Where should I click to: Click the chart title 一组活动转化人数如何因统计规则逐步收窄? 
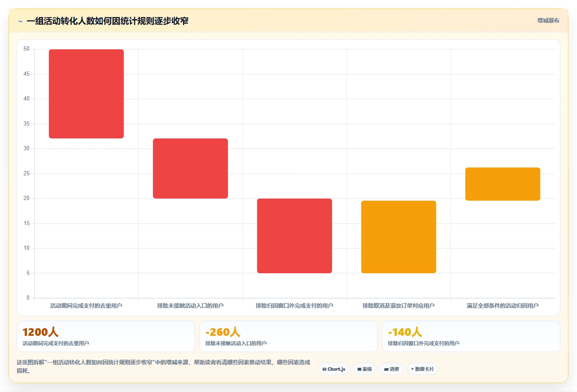click(x=107, y=21)
